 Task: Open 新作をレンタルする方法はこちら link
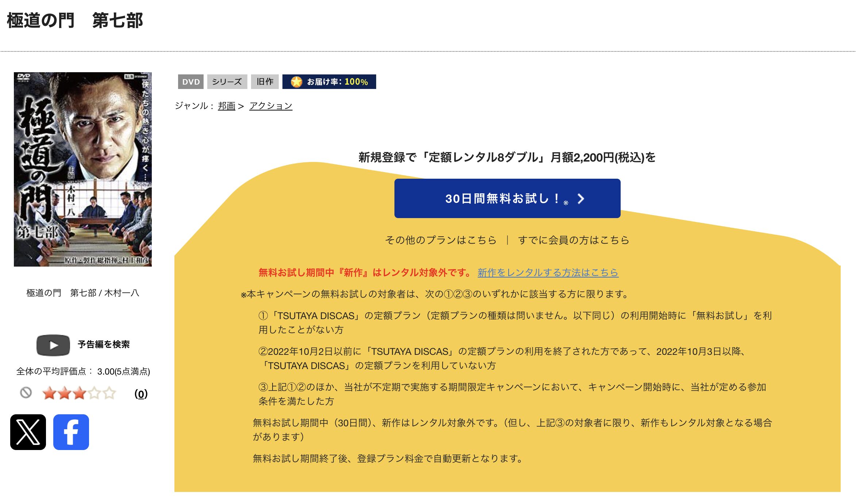(x=548, y=272)
